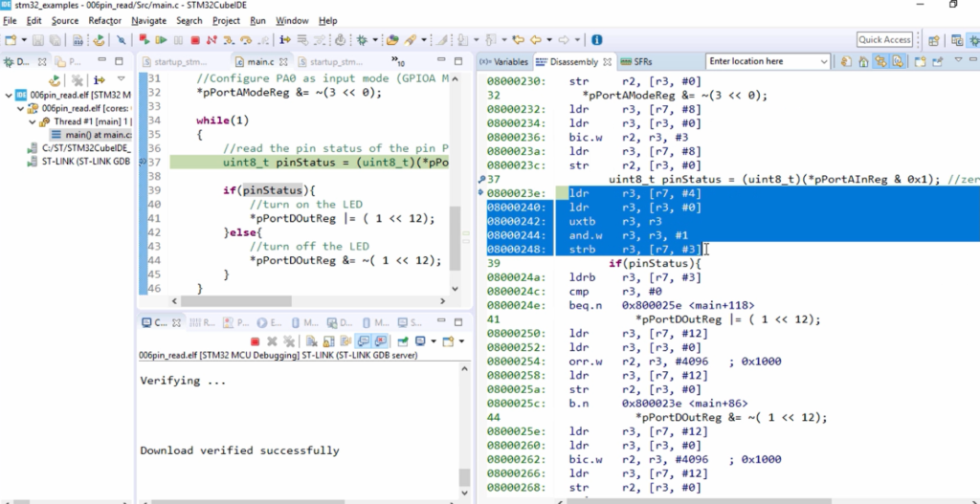Open the Refactor menu

coord(104,21)
